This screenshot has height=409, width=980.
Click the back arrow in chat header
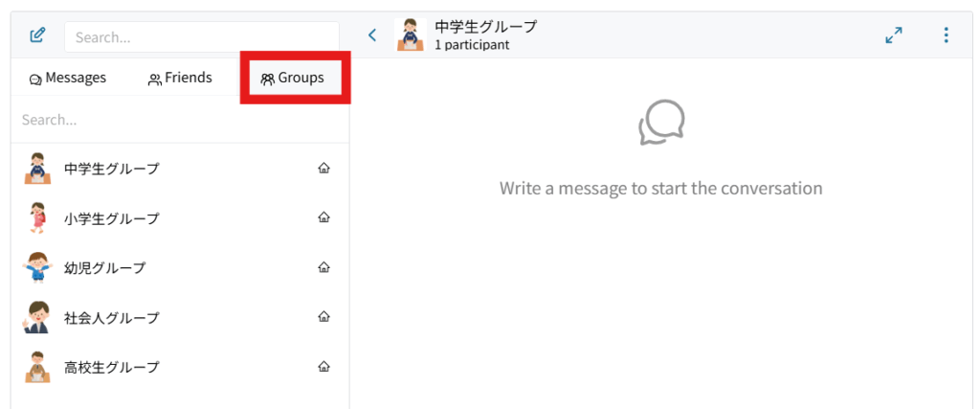point(372,35)
